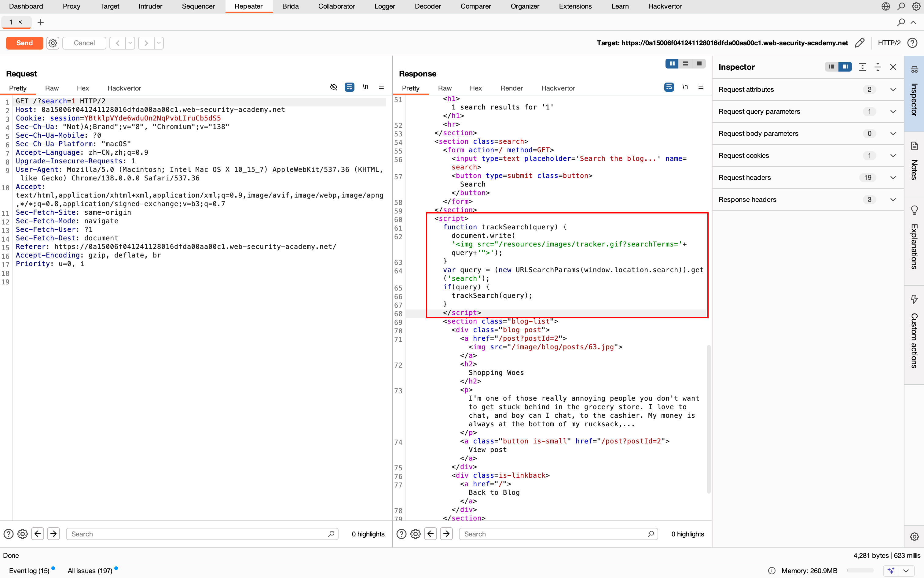Expand Request body parameters section
The image size is (924, 578).
point(808,133)
